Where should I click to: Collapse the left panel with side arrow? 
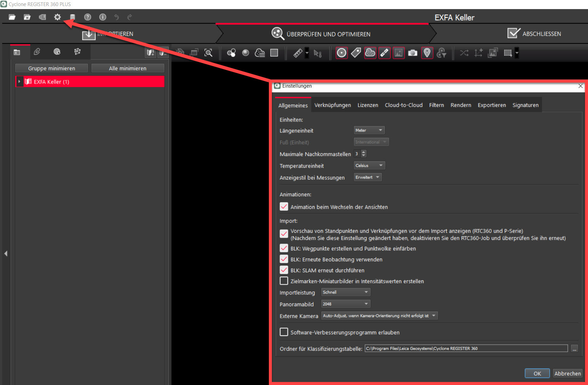pyautogui.click(x=6, y=253)
